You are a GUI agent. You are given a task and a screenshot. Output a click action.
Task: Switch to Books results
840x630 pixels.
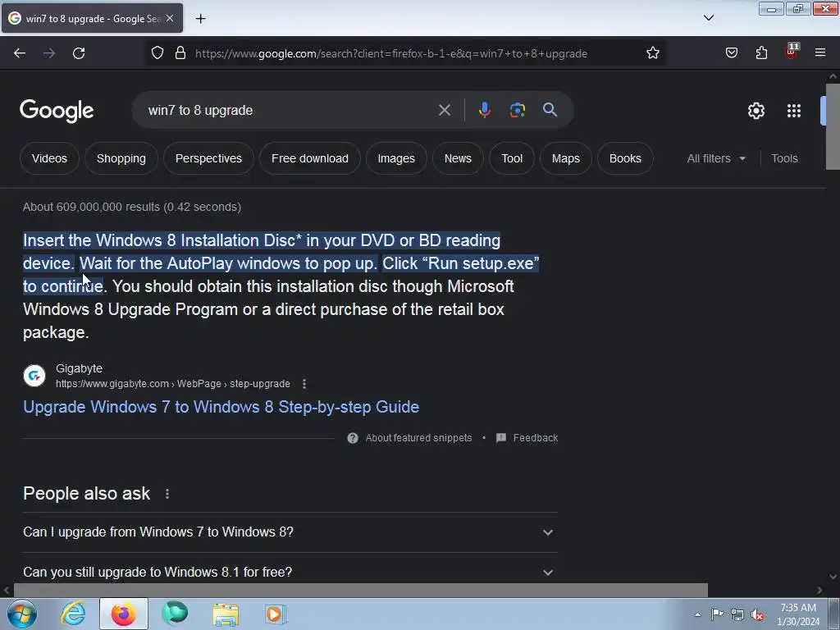625,158
